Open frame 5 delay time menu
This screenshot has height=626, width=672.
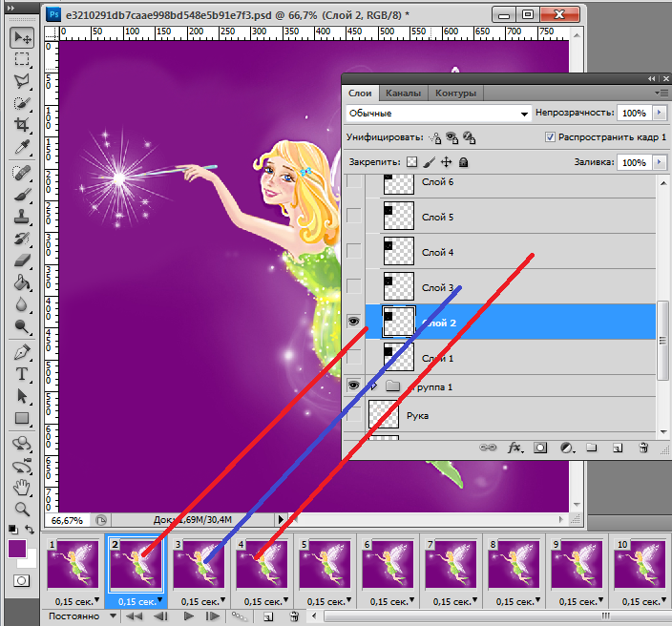point(329,601)
